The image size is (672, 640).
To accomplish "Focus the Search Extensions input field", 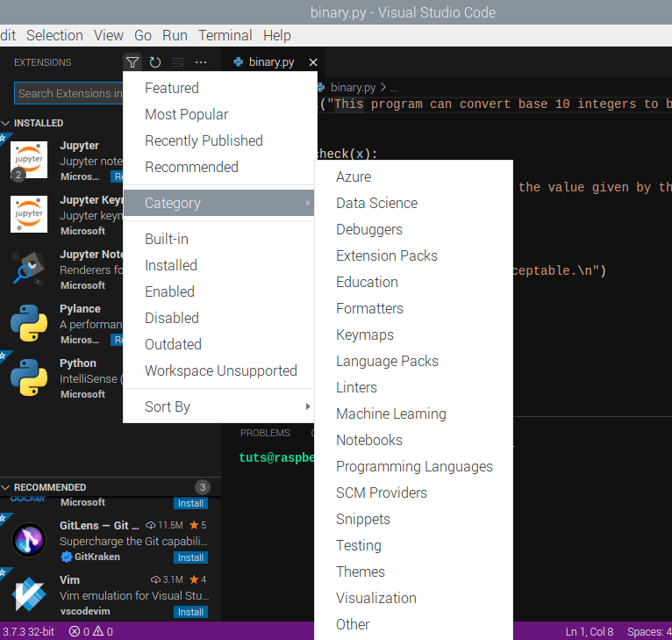I will [68, 93].
